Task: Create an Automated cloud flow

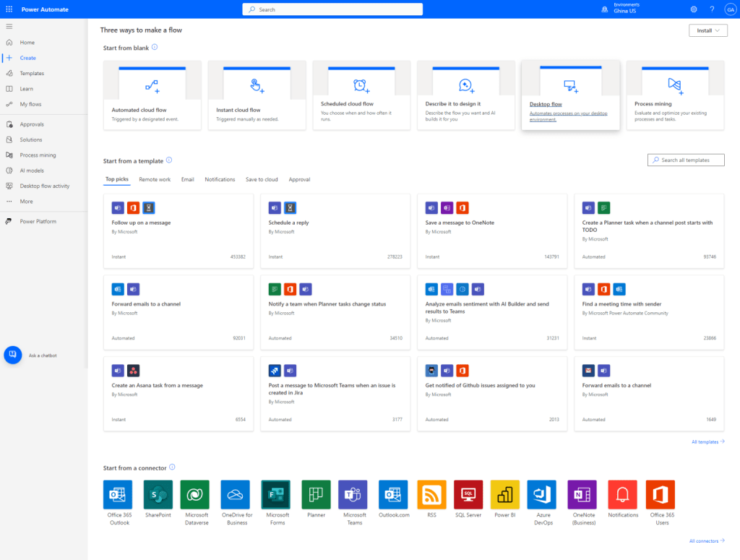Action: coord(152,95)
